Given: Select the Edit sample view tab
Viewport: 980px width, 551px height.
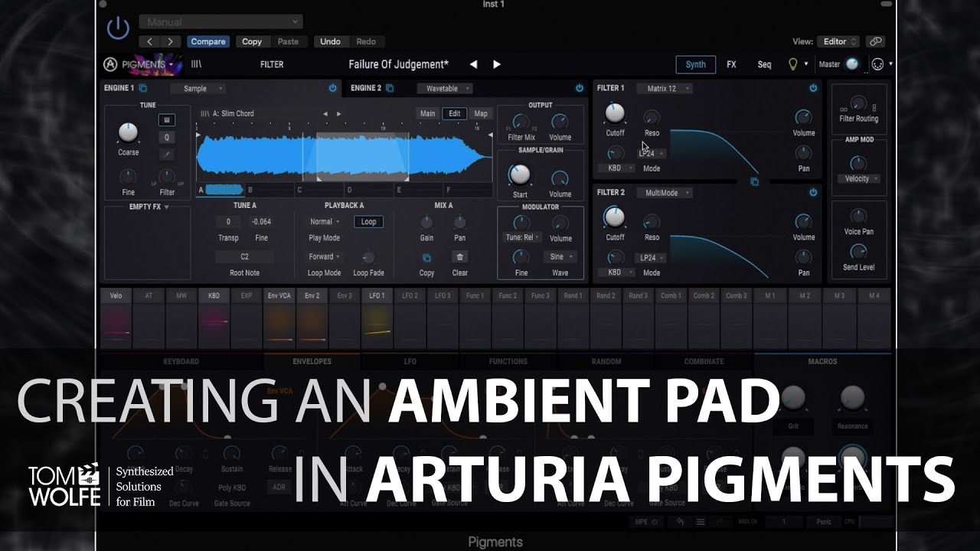Looking at the screenshot, I should pos(455,113).
